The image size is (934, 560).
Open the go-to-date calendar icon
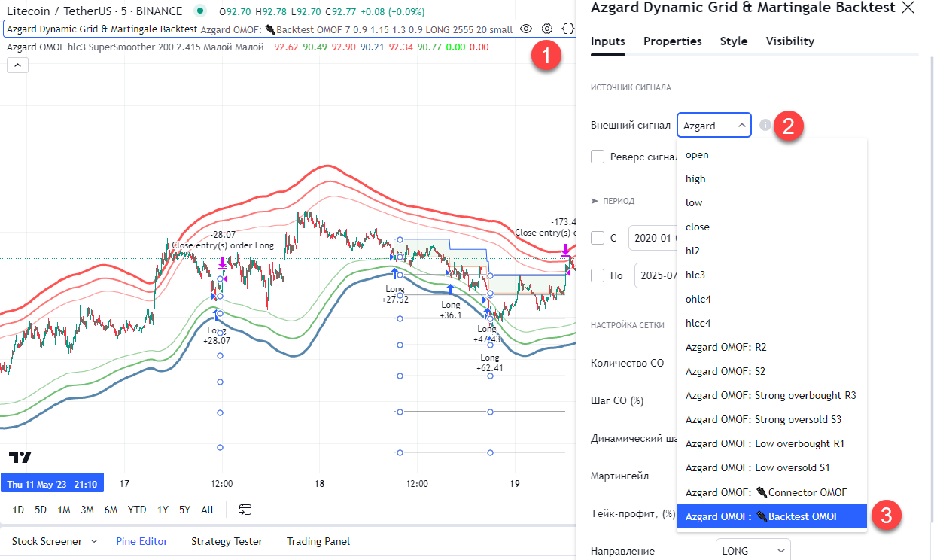pos(245,510)
